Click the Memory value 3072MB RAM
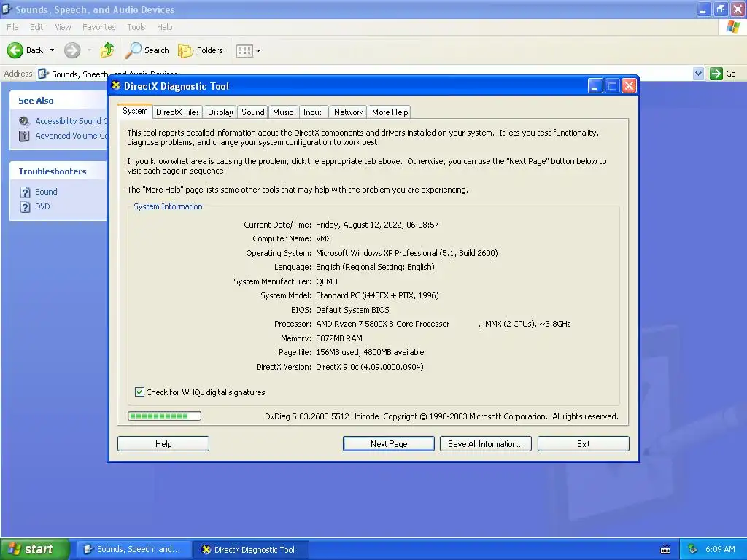The width and height of the screenshot is (747, 560). point(339,338)
